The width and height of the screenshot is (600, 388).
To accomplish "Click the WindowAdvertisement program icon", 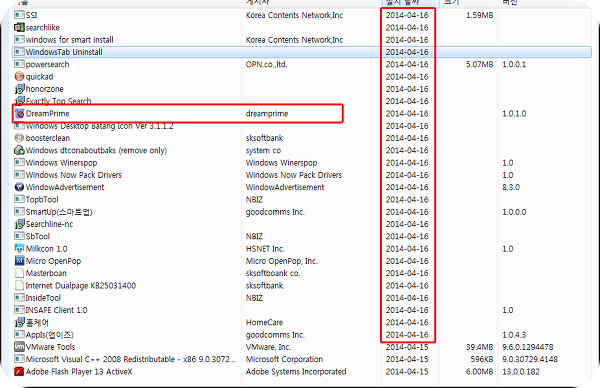I will [19, 187].
